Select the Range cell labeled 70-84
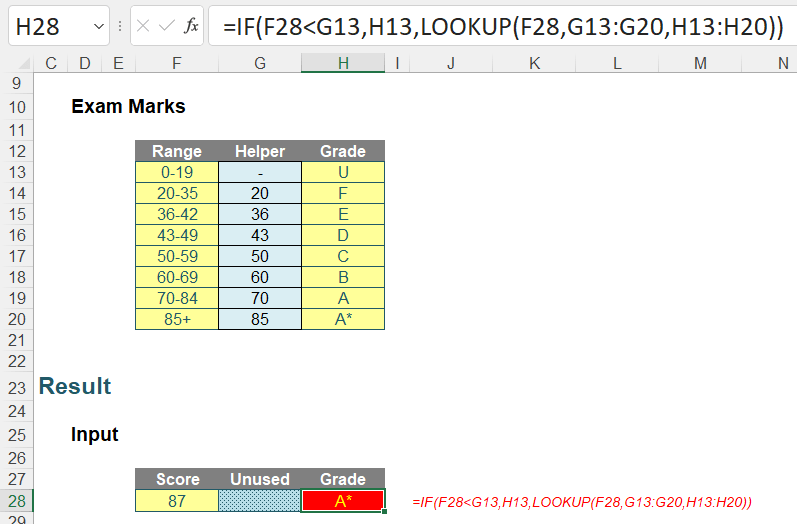This screenshot has width=797, height=524. tap(176, 299)
